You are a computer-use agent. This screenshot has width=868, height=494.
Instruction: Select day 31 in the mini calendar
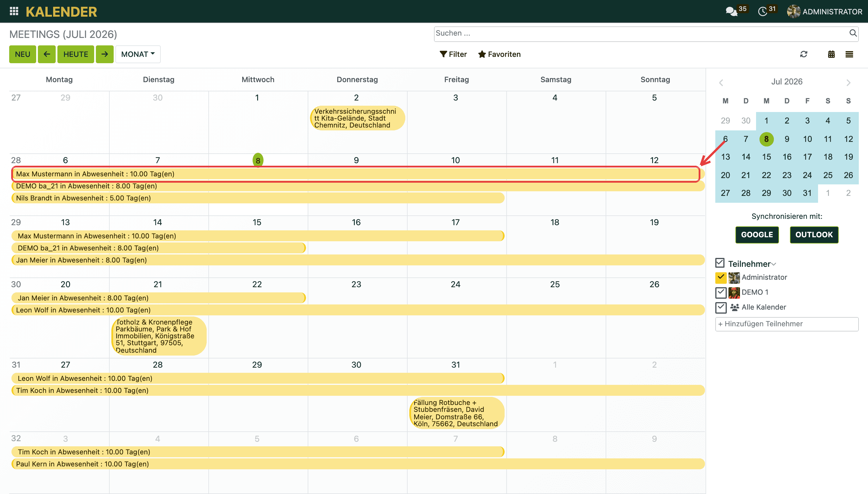807,193
